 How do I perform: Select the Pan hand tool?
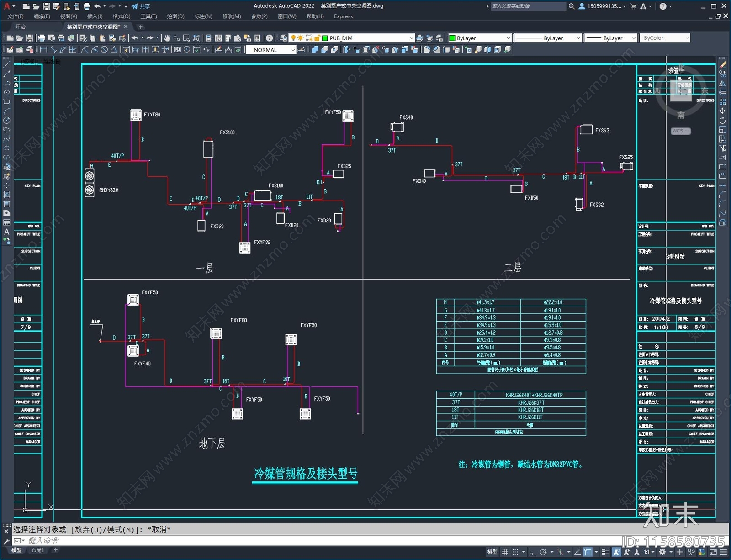(x=167, y=38)
